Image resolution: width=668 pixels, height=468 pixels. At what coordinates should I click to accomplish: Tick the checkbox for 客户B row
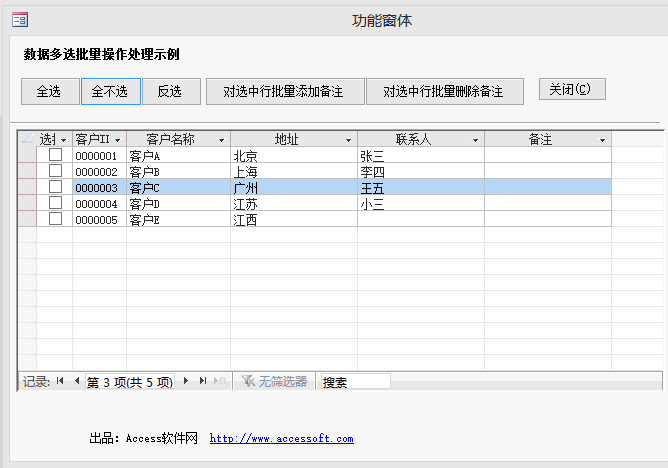pyautogui.click(x=55, y=171)
